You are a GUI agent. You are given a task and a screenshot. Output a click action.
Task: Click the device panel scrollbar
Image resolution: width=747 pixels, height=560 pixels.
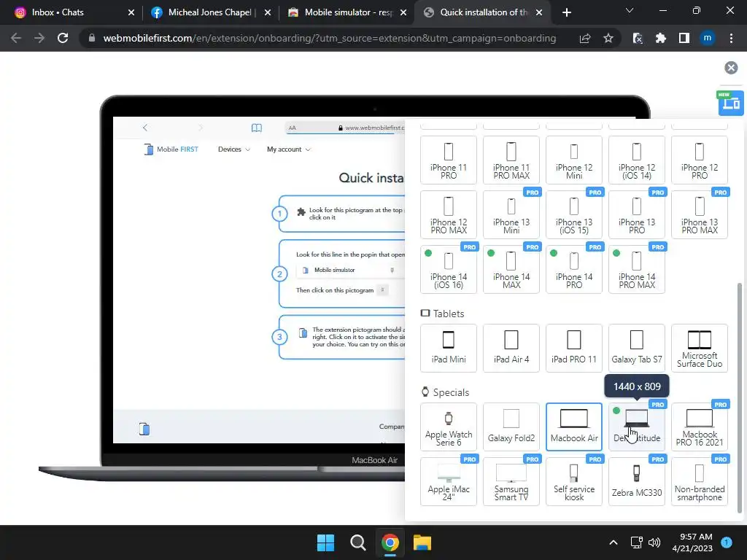740,398
